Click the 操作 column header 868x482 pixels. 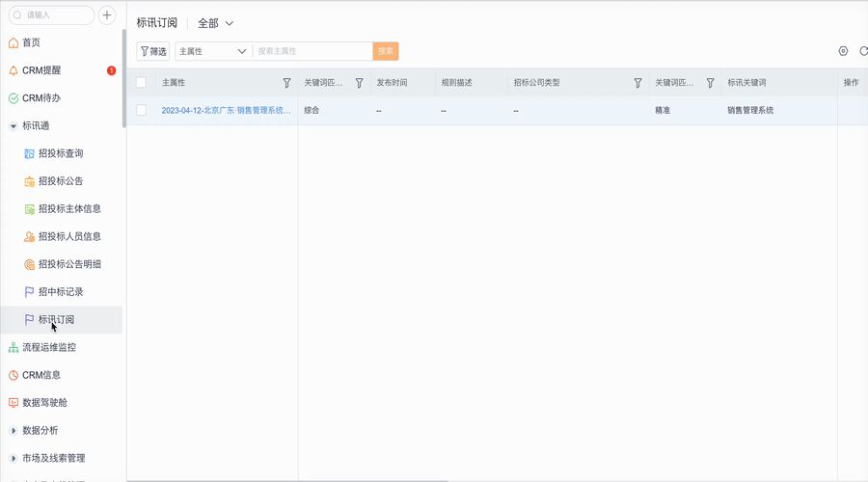(851, 83)
